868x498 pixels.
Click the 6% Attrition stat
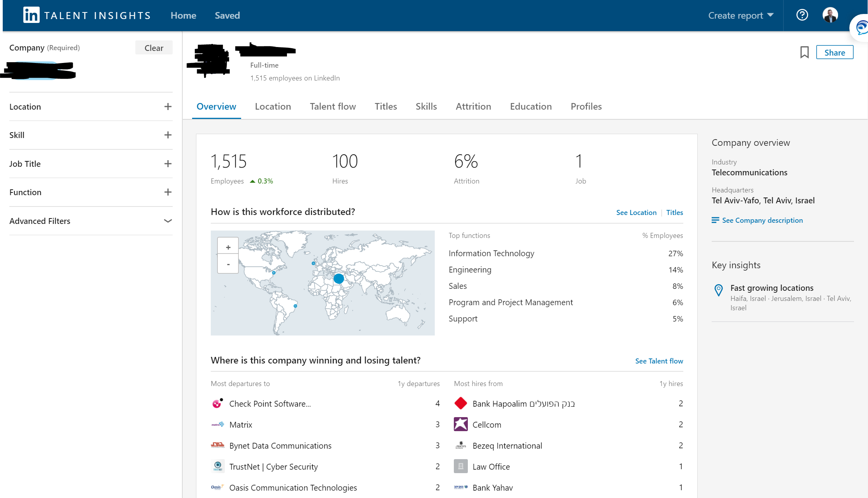(x=466, y=169)
